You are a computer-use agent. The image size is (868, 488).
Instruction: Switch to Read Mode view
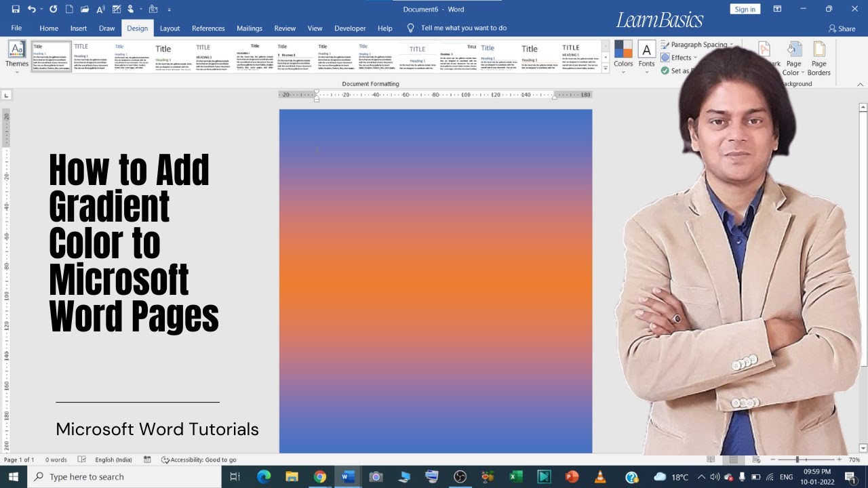711,460
